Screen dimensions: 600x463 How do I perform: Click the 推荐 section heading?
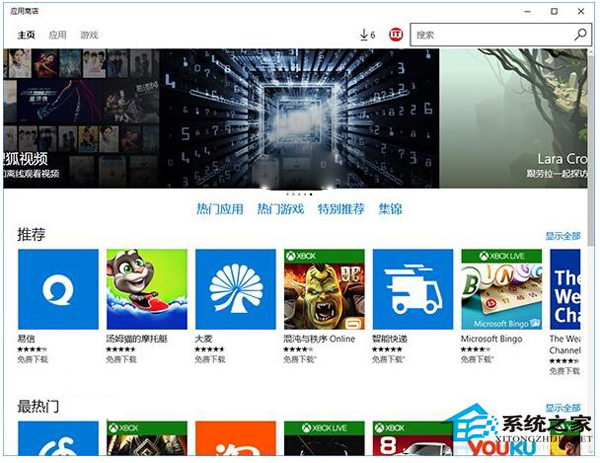[x=31, y=234]
